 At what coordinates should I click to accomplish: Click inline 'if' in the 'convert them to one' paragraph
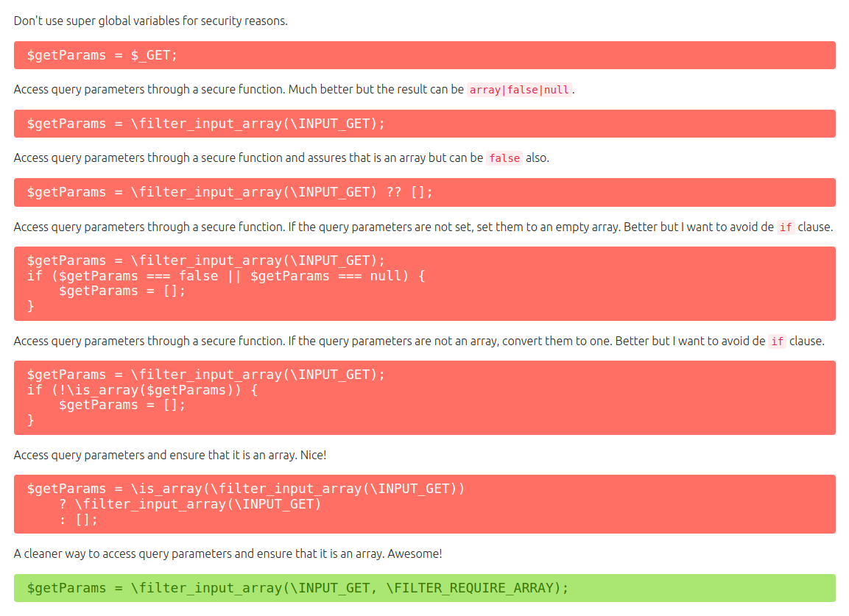click(777, 341)
